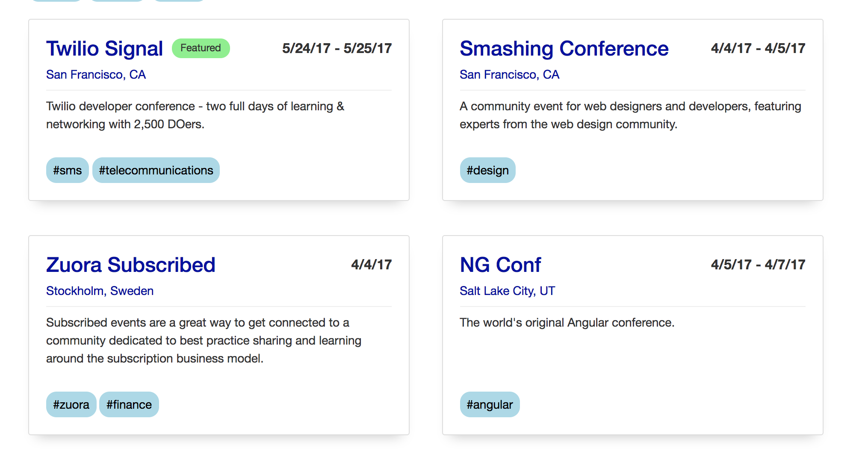Click the green Featured badge

point(201,48)
